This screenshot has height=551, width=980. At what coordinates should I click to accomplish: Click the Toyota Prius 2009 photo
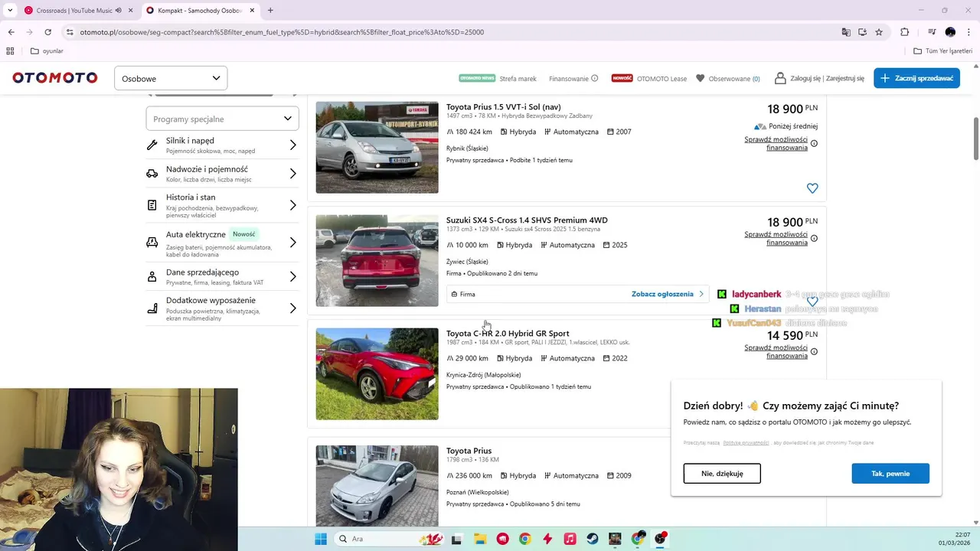click(x=377, y=485)
